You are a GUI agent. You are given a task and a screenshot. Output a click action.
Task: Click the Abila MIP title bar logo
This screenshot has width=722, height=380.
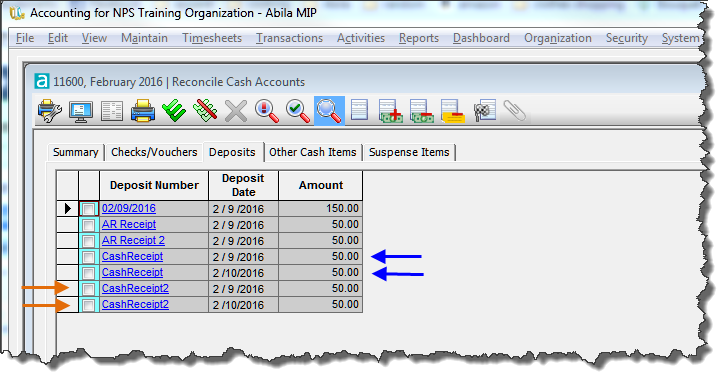tap(17, 12)
